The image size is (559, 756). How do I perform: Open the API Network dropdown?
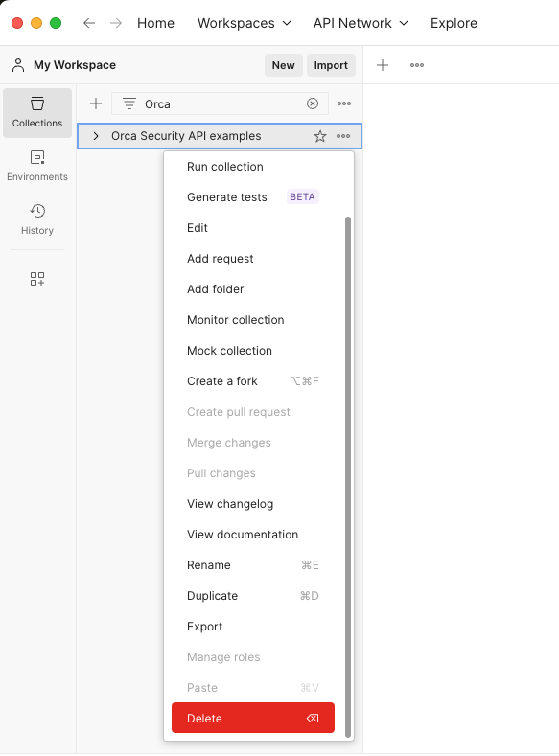[361, 23]
